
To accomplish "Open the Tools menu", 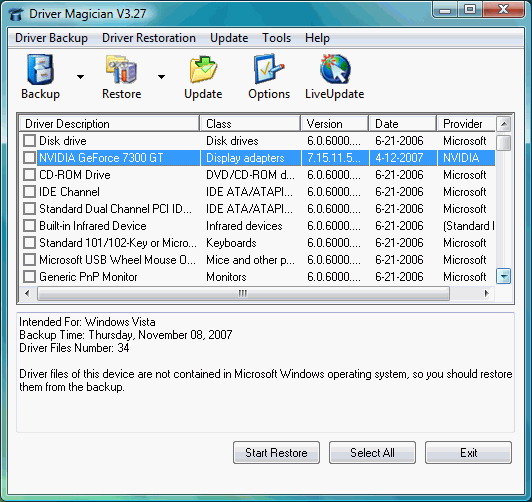I will (277, 38).
